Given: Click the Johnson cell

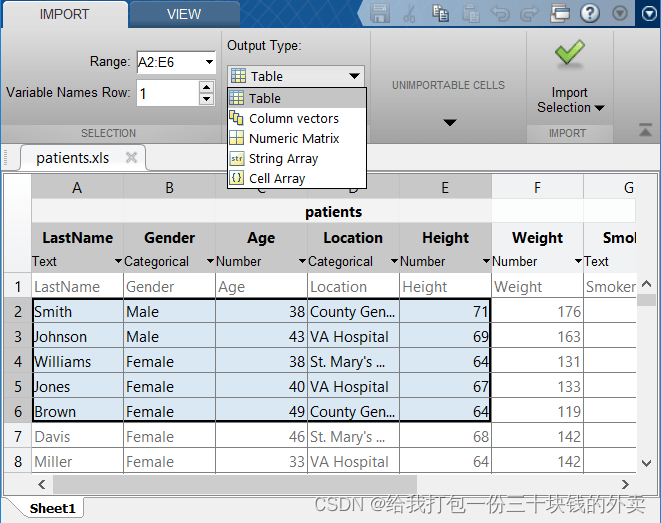Looking at the screenshot, I should coord(78,337).
